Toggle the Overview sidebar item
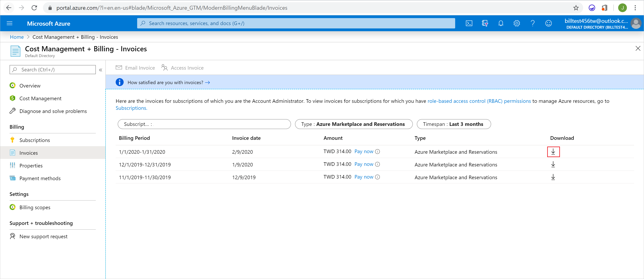The height and width of the screenshot is (279, 644). click(30, 86)
